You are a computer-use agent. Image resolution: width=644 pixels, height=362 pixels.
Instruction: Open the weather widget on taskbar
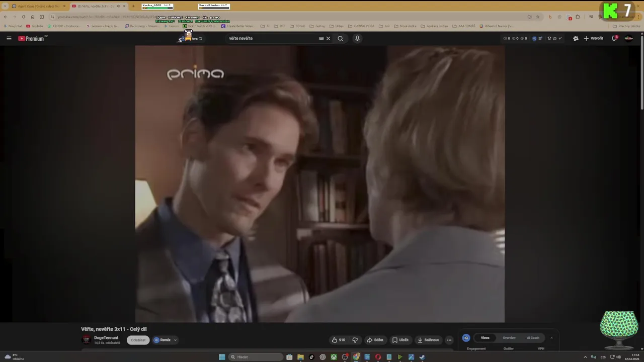coord(14,357)
